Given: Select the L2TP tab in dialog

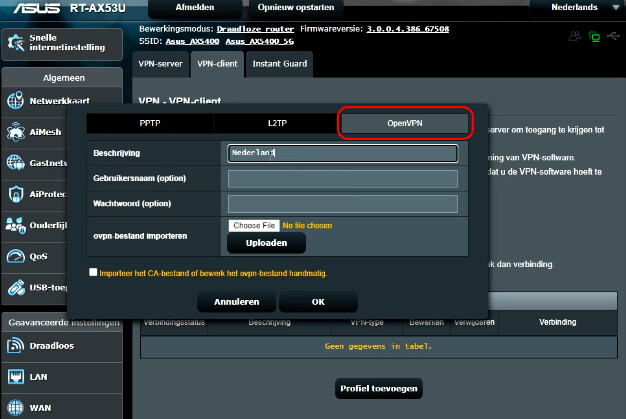Looking at the screenshot, I should (x=277, y=123).
